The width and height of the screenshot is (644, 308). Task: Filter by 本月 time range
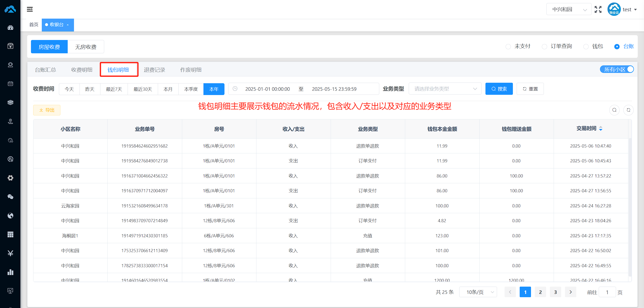coord(168,89)
